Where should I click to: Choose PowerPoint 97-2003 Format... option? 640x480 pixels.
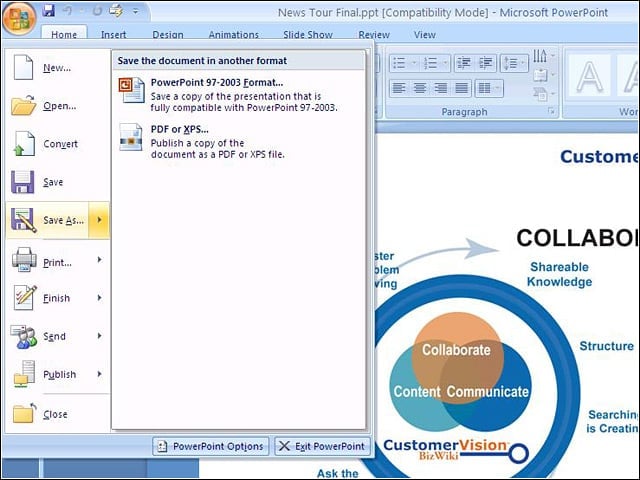pyautogui.click(x=239, y=95)
